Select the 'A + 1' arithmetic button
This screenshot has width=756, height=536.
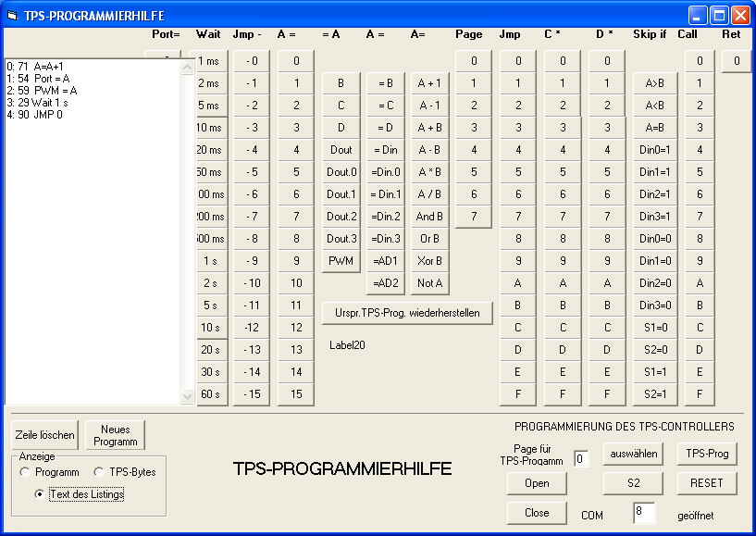point(429,83)
